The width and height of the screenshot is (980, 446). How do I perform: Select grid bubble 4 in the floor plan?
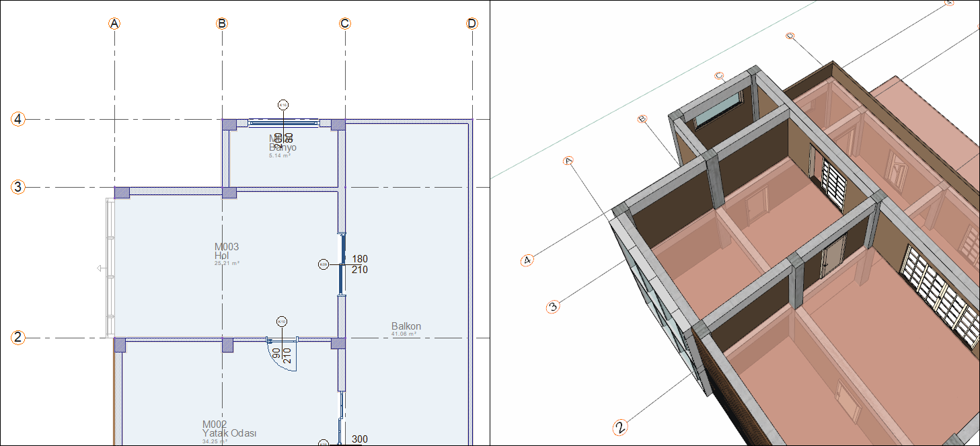(x=18, y=119)
